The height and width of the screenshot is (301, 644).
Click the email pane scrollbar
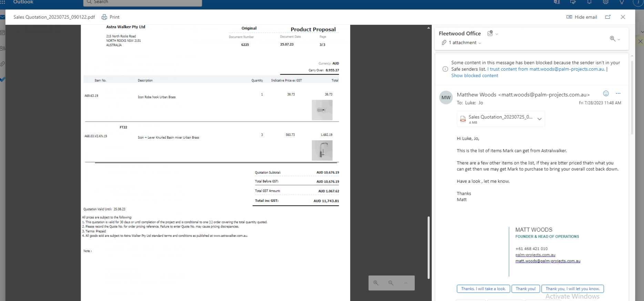pyautogui.click(x=632, y=98)
